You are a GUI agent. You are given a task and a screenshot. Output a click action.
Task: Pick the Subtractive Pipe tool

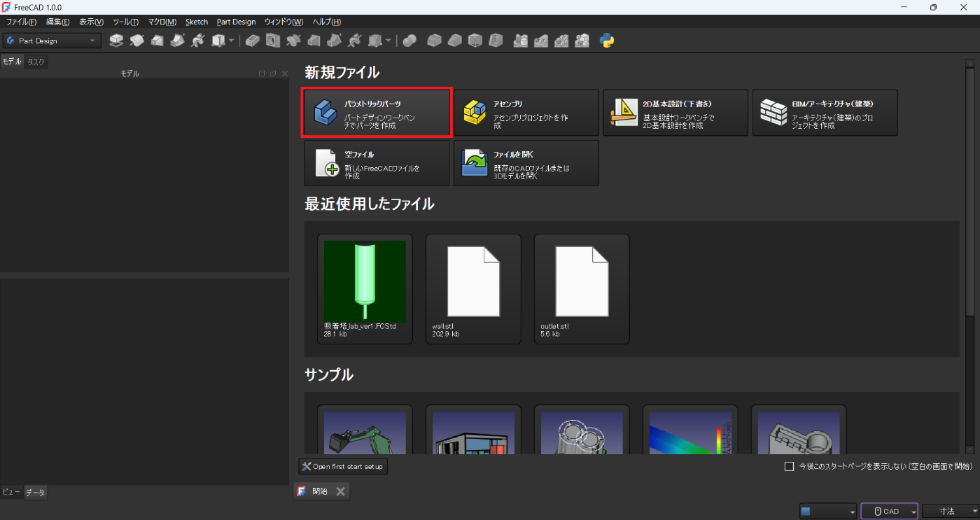335,41
